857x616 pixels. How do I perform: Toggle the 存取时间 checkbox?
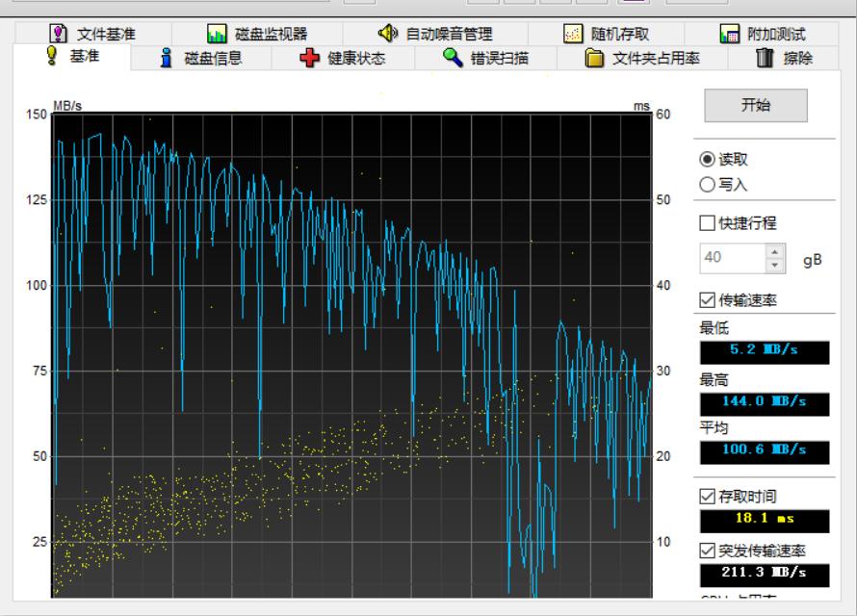click(708, 497)
